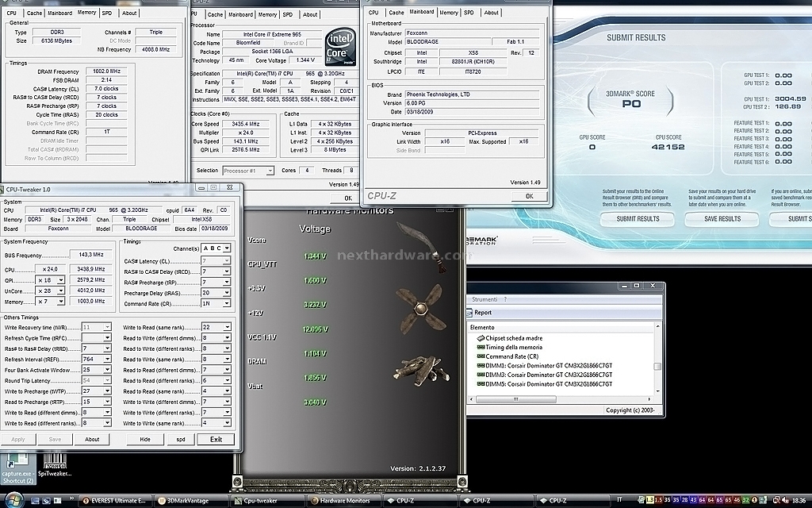Open About tab in middle CPU-Z window

tap(310, 14)
